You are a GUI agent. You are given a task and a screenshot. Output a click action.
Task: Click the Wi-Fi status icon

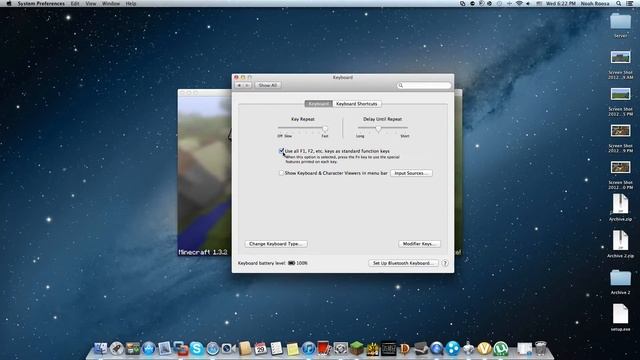[x=519, y=3]
